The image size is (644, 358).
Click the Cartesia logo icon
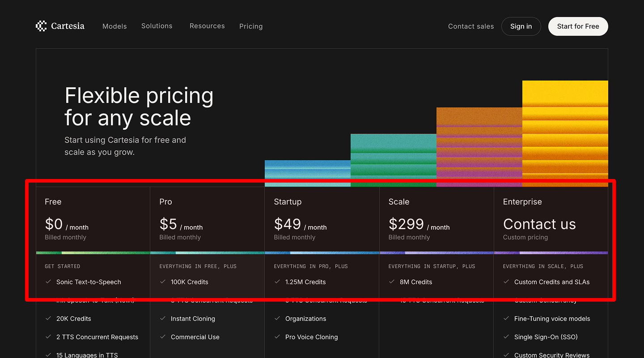click(41, 26)
